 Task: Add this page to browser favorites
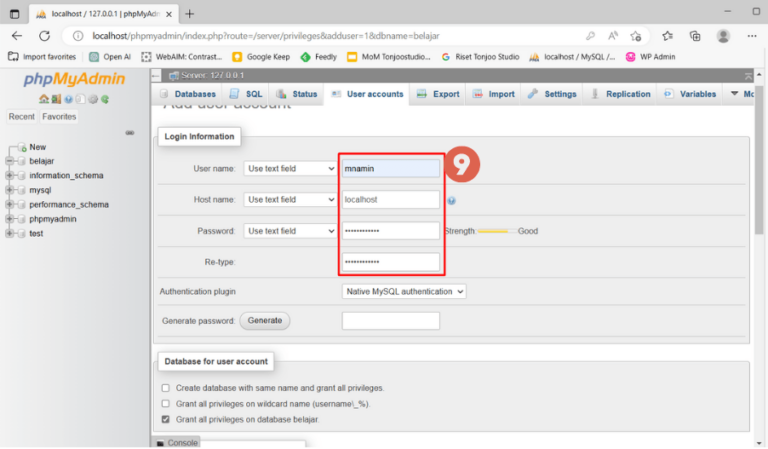pyautogui.click(x=636, y=36)
